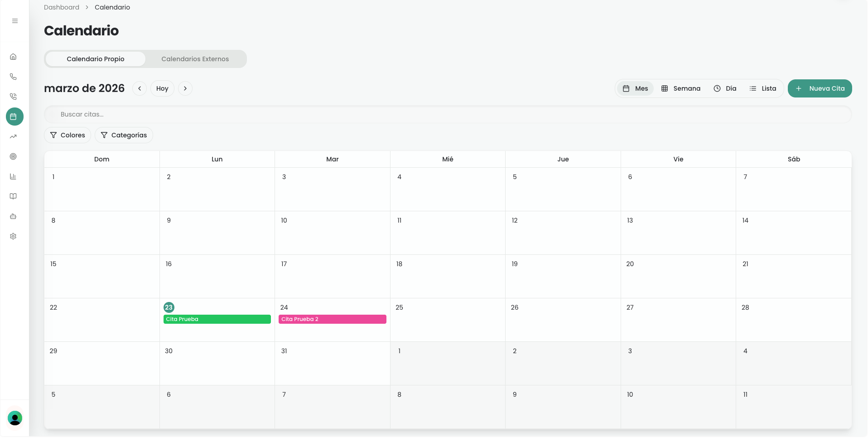Screen dimensions: 868x438
Task: Jump to today with the Hoy button
Action: [162, 88]
